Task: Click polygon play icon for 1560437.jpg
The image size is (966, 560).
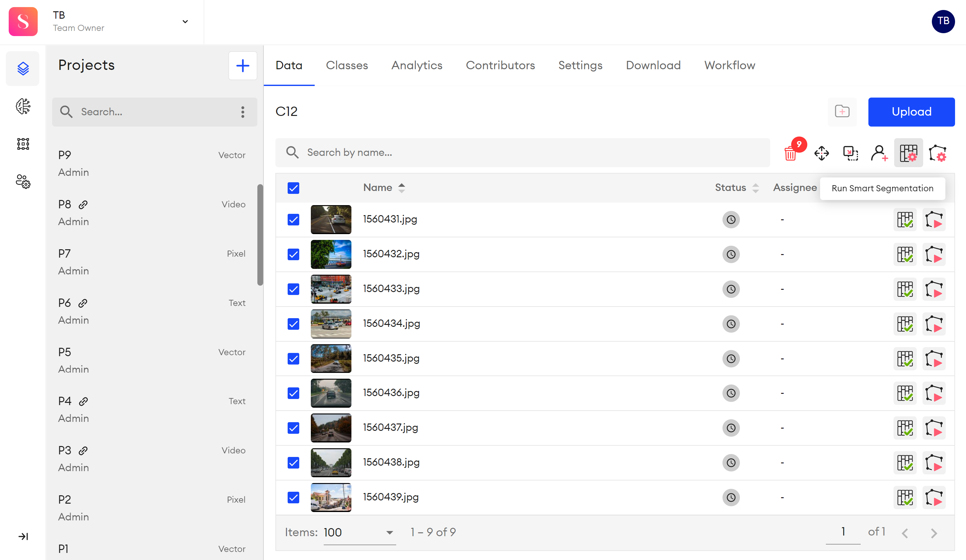Action: pos(934,428)
